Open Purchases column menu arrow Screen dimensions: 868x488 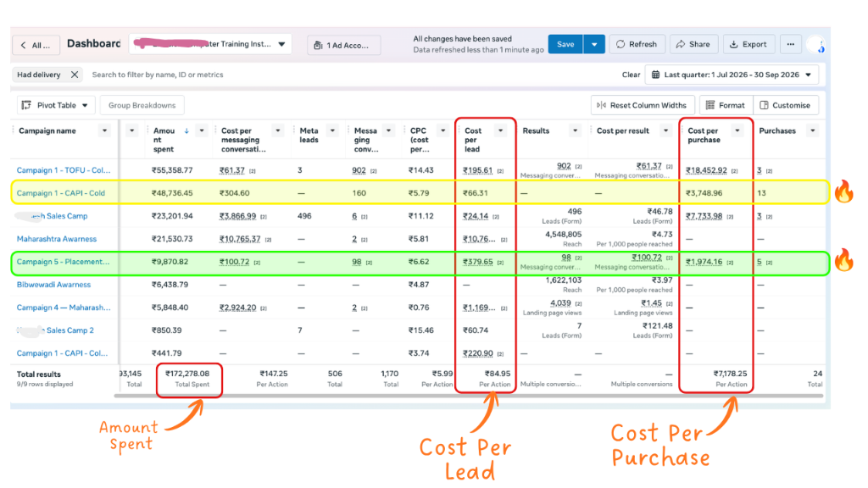[x=813, y=130]
